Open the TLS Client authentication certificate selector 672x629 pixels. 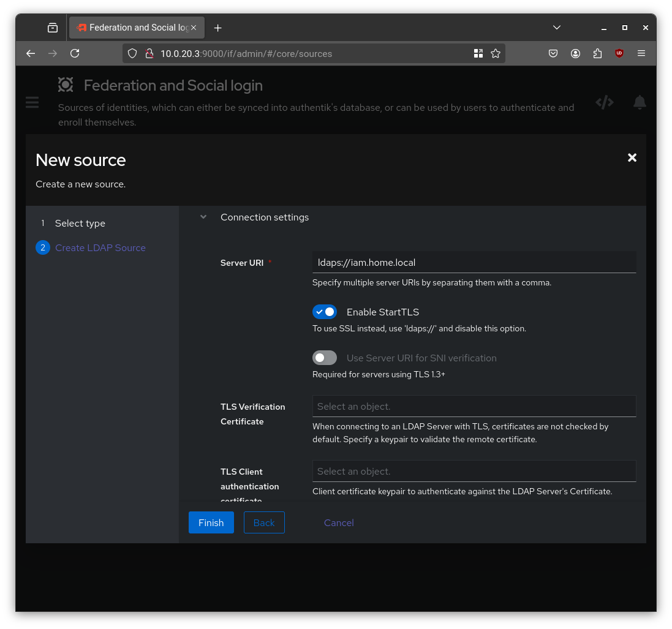(474, 472)
